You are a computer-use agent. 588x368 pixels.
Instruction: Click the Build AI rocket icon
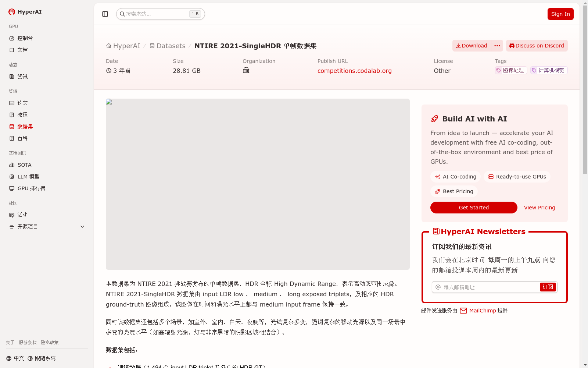point(435,118)
